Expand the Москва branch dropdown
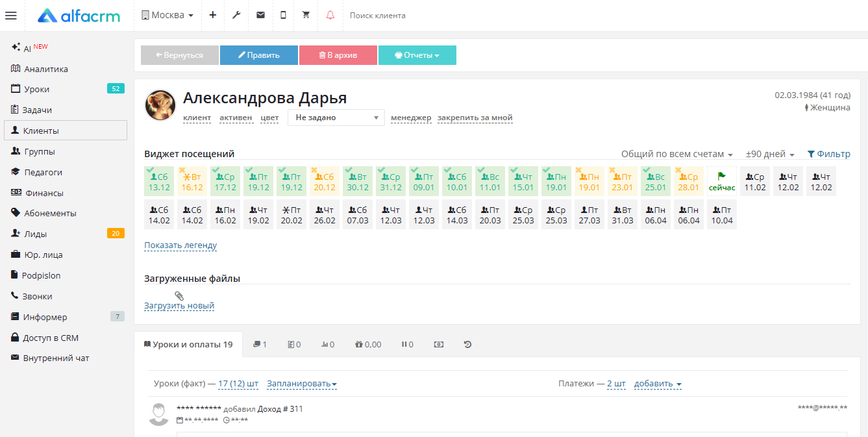 click(x=167, y=15)
